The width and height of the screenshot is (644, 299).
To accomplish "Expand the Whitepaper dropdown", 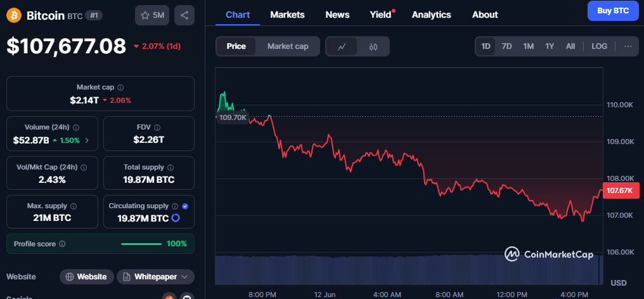I will (184, 277).
